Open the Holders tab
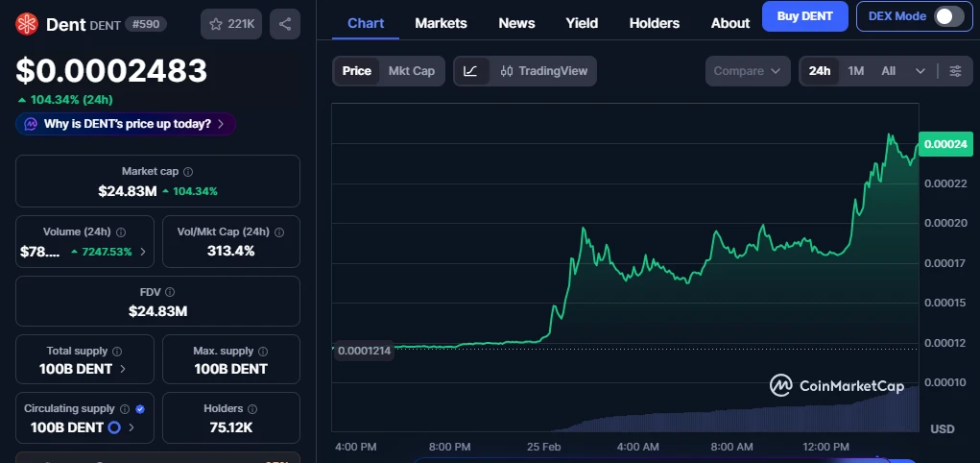The height and width of the screenshot is (463, 980). [655, 23]
